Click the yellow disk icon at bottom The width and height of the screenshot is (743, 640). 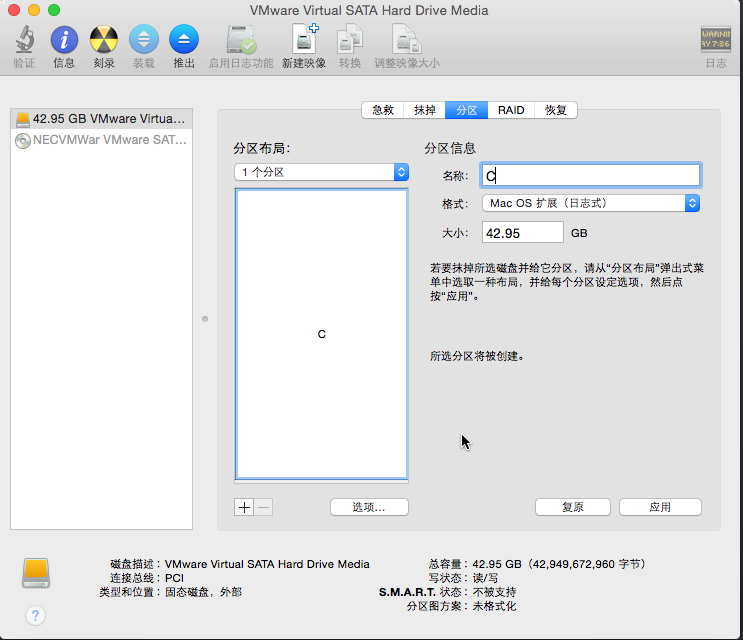[x=36, y=573]
